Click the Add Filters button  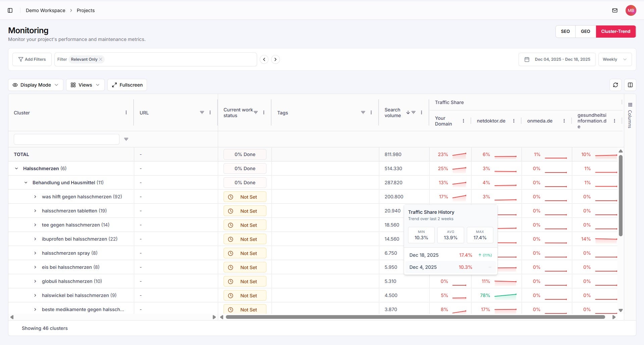click(32, 59)
